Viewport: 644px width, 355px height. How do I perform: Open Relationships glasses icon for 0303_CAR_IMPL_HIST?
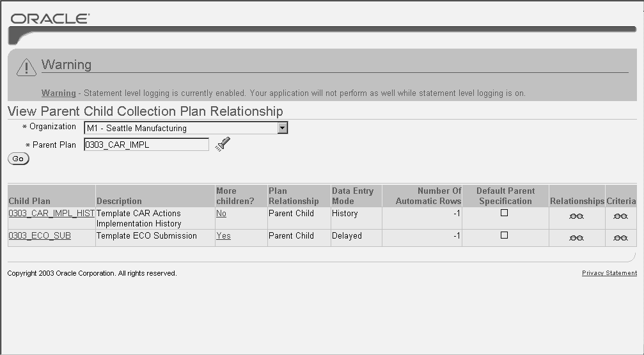point(576,216)
